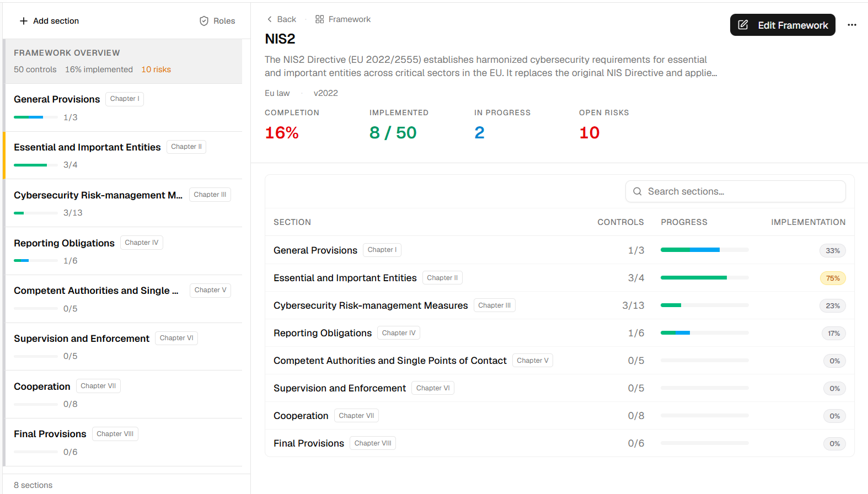Click the 75% implementation badge
The image size is (868, 494).
pyautogui.click(x=833, y=278)
